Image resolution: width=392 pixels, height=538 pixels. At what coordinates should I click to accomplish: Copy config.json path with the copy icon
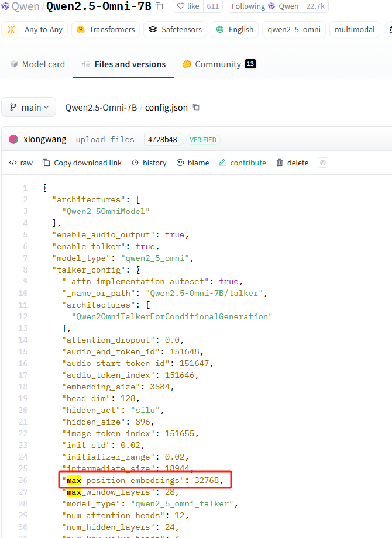coord(196,107)
